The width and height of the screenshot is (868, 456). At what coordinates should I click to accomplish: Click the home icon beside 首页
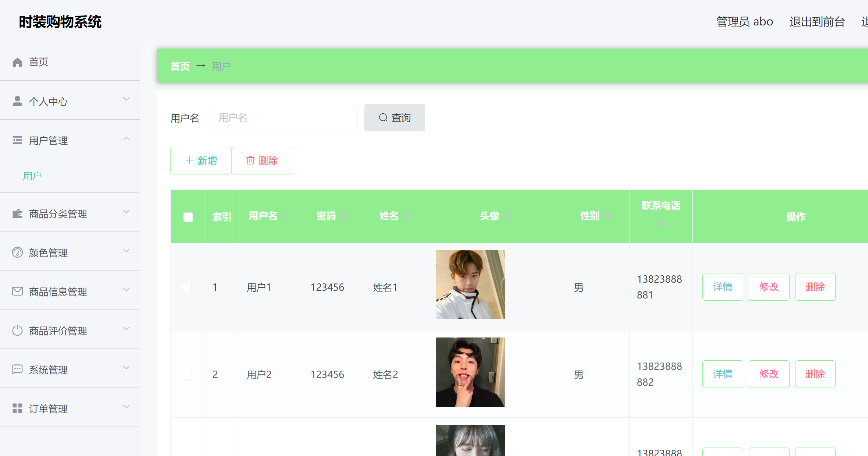pos(17,61)
